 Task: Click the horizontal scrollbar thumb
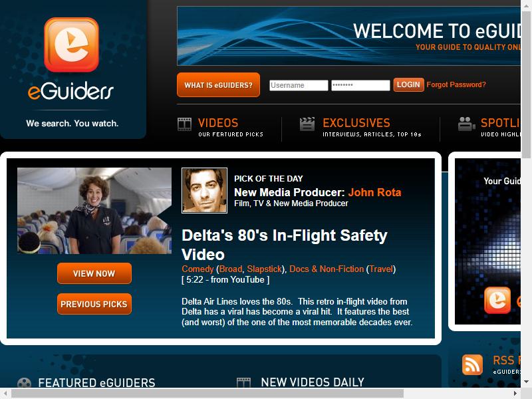(x=207, y=393)
